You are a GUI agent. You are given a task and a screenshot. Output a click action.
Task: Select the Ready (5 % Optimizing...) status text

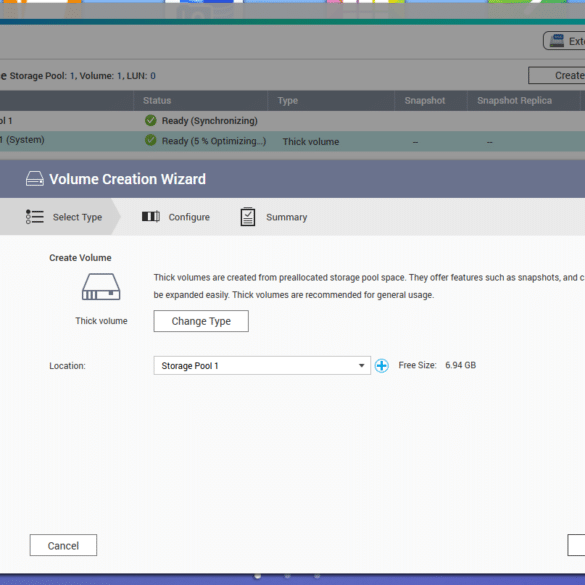pos(214,141)
